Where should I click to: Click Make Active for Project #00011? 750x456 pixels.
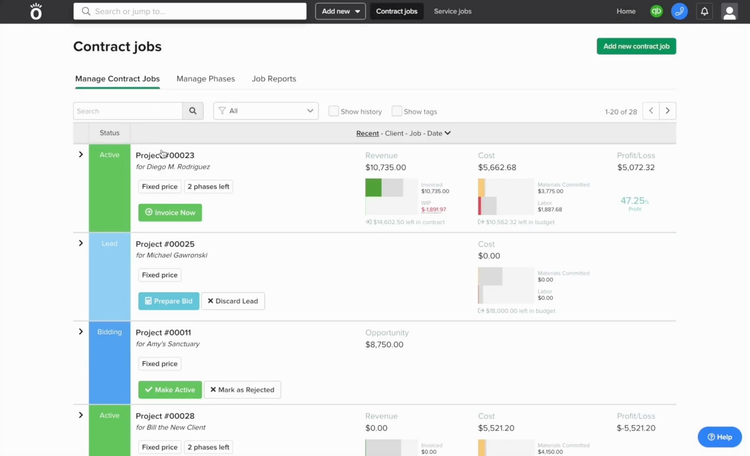[x=170, y=389]
